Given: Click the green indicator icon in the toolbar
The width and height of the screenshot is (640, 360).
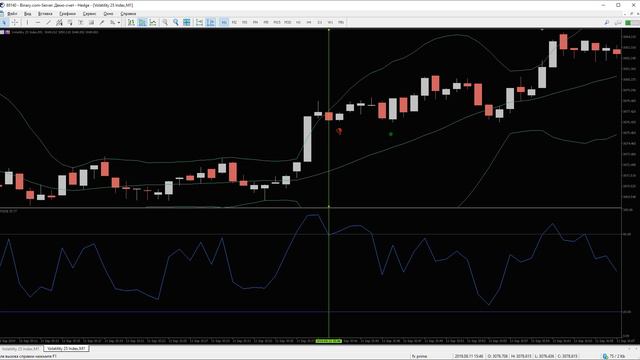Looking at the screenshot, I should pyautogui.click(x=629, y=22).
